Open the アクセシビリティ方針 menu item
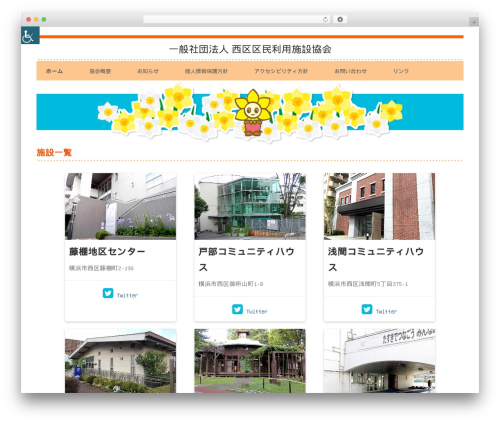Image resolution: width=500 pixels, height=423 pixels. tap(281, 71)
